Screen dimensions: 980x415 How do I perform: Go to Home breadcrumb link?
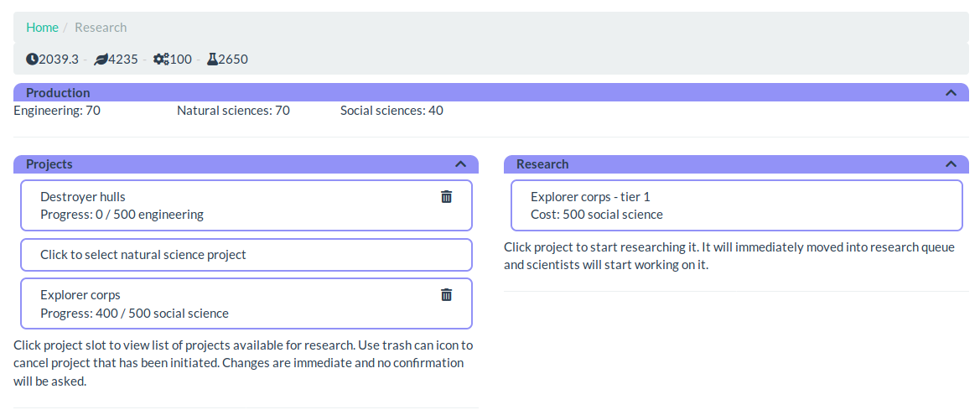(x=42, y=28)
